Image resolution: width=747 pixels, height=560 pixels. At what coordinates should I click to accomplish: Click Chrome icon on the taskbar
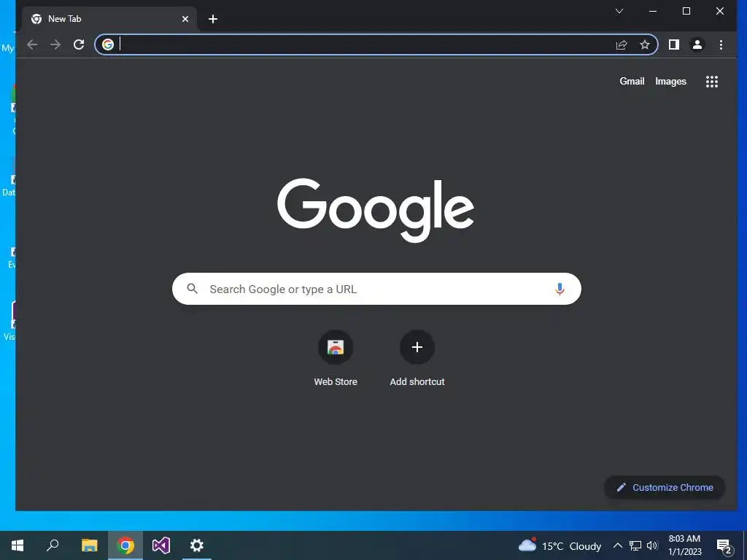125,545
